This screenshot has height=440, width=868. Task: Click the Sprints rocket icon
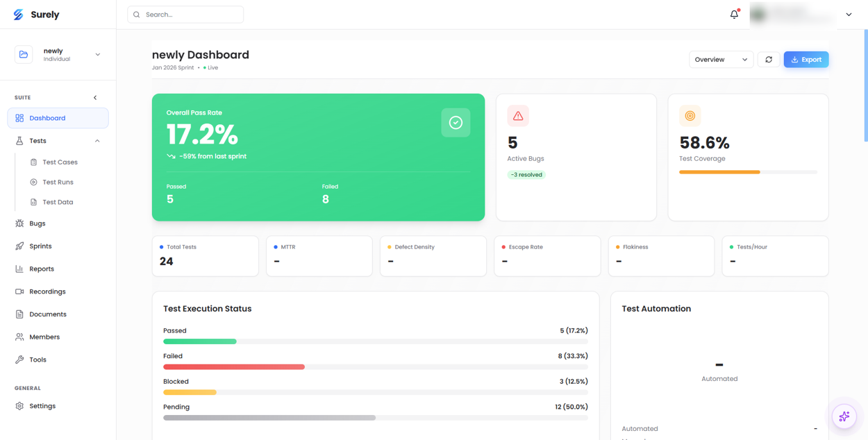(19, 246)
